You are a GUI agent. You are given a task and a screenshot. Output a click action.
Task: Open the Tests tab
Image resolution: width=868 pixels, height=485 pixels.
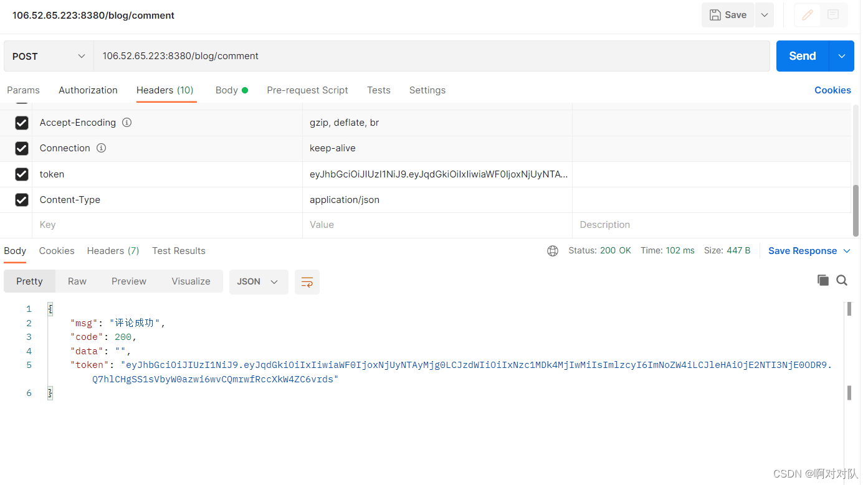379,90
